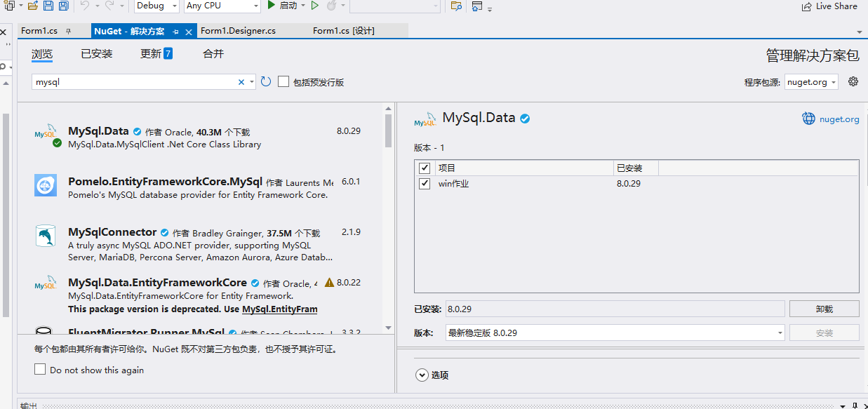The width and height of the screenshot is (868, 409).
Task: Toggle the select-all projects header checkbox
Action: coord(425,168)
